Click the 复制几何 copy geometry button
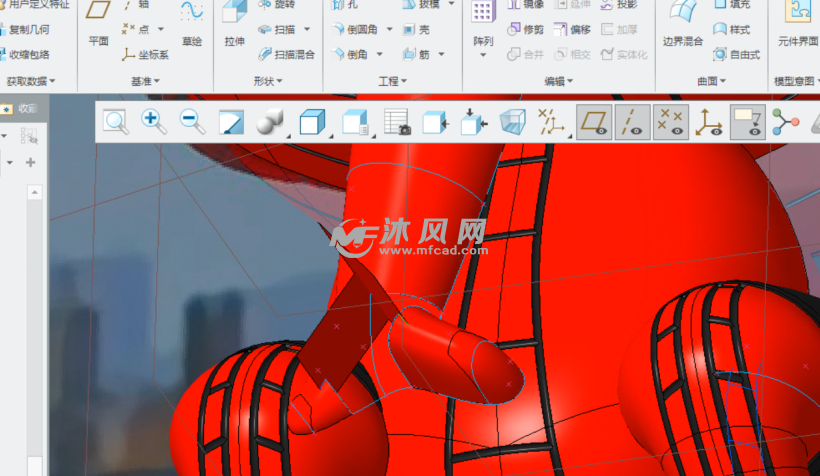The height and width of the screenshot is (476, 820). pyautogui.click(x=24, y=30)
